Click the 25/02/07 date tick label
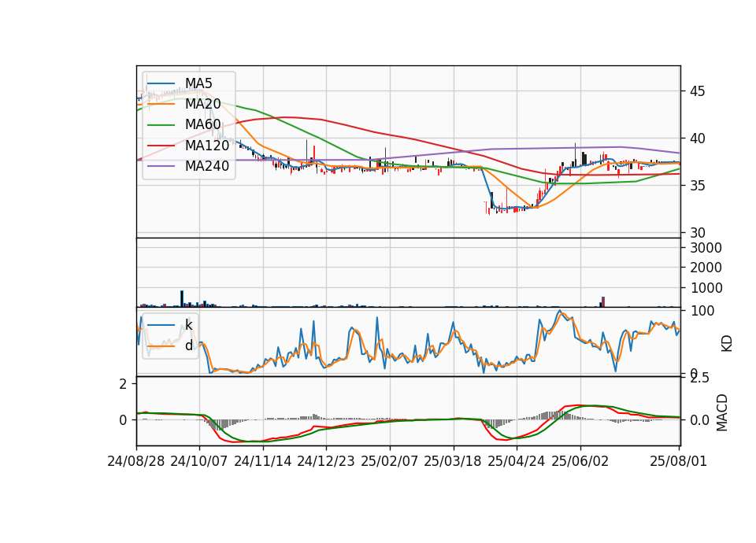Viewport: 756px width, 543px height. coord(390,462)
